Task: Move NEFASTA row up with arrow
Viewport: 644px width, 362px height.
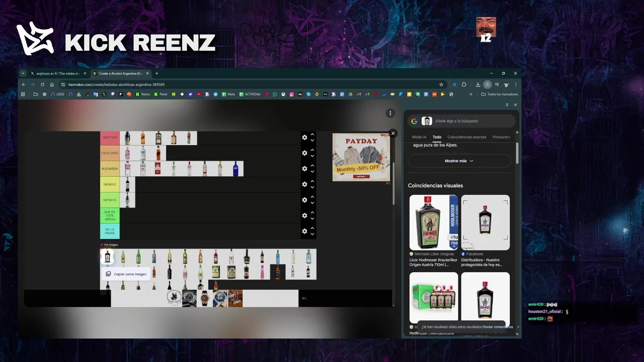Action: click(x=312, y=197)
